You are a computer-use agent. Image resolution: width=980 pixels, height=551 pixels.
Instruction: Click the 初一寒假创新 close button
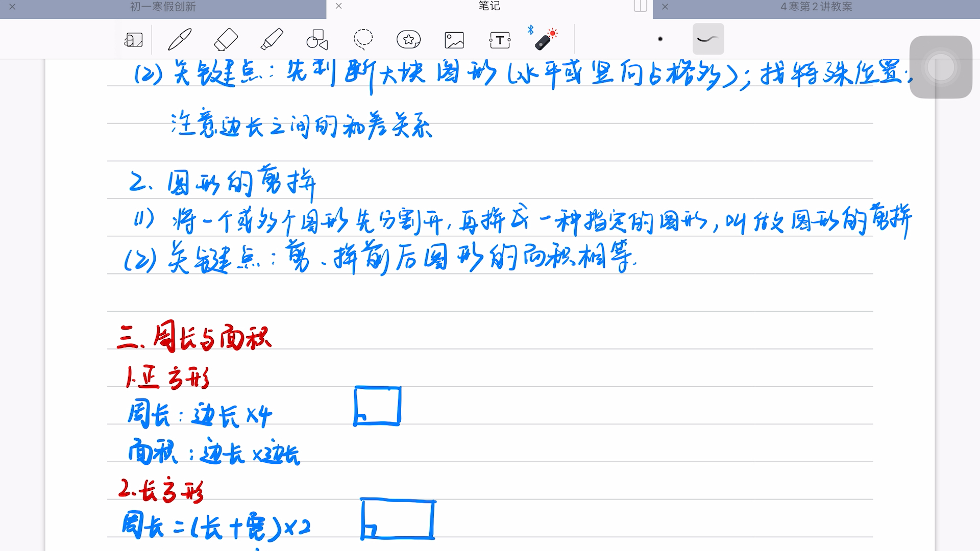pyautogui.click(x=12, y=7)
